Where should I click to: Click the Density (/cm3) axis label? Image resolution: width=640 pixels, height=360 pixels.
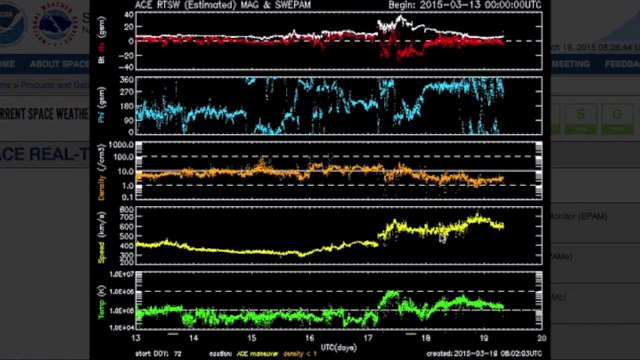pos(101,173)
